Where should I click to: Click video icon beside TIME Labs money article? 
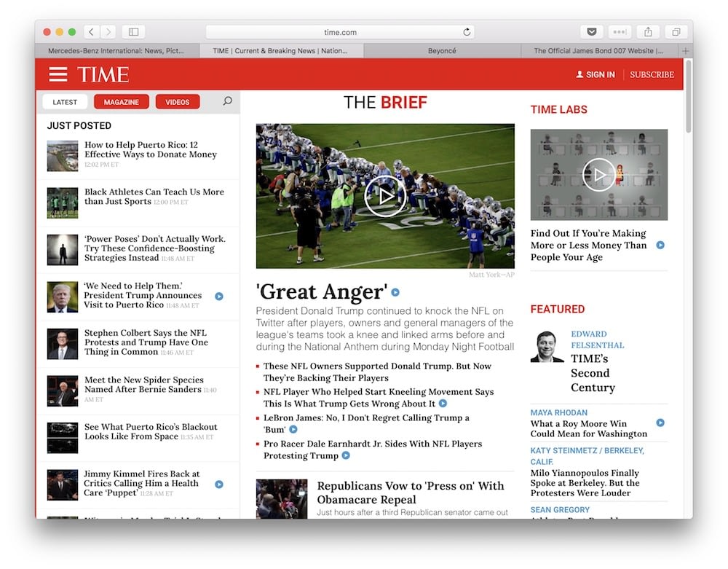pyautogui.click(x=660, y=245)
